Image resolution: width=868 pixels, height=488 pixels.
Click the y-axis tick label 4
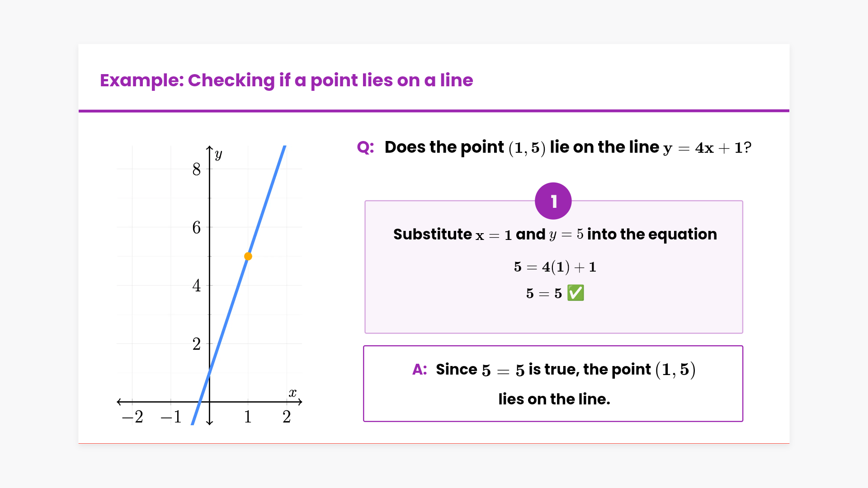tap(196, 286)
